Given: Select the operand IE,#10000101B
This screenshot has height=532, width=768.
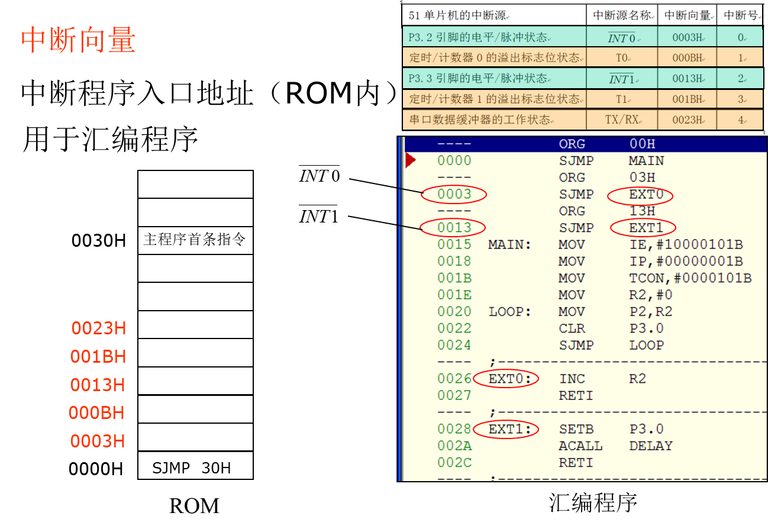Looking at the screenshot, I should click(686, 244).
